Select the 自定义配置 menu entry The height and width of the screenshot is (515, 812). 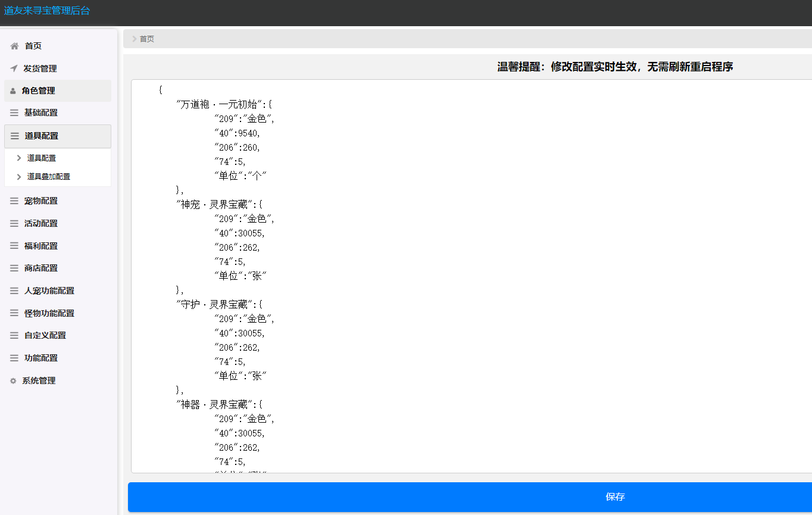[x=45, y=335]
